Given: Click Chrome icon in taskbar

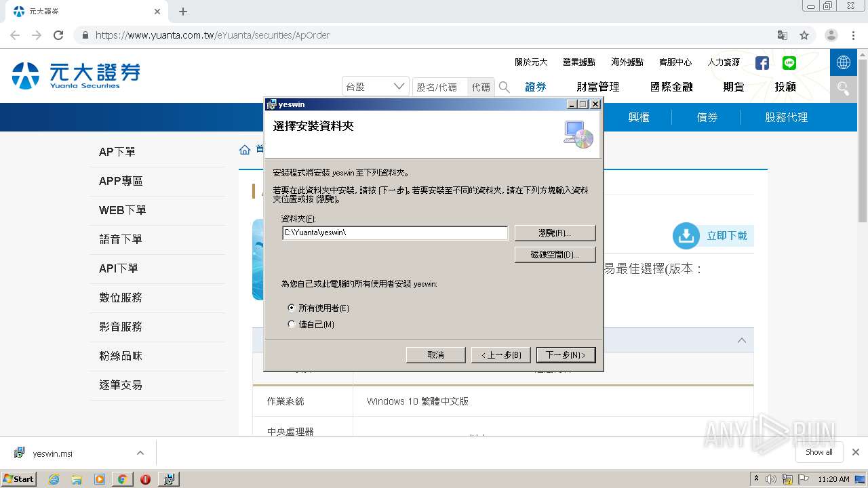Looking at the screenshot, I should coord(122,479).
